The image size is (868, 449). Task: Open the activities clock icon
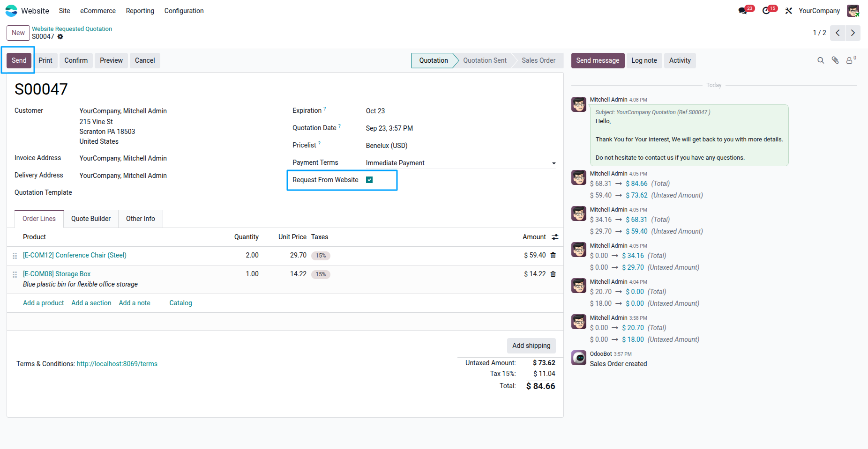(x=766, y=11)
